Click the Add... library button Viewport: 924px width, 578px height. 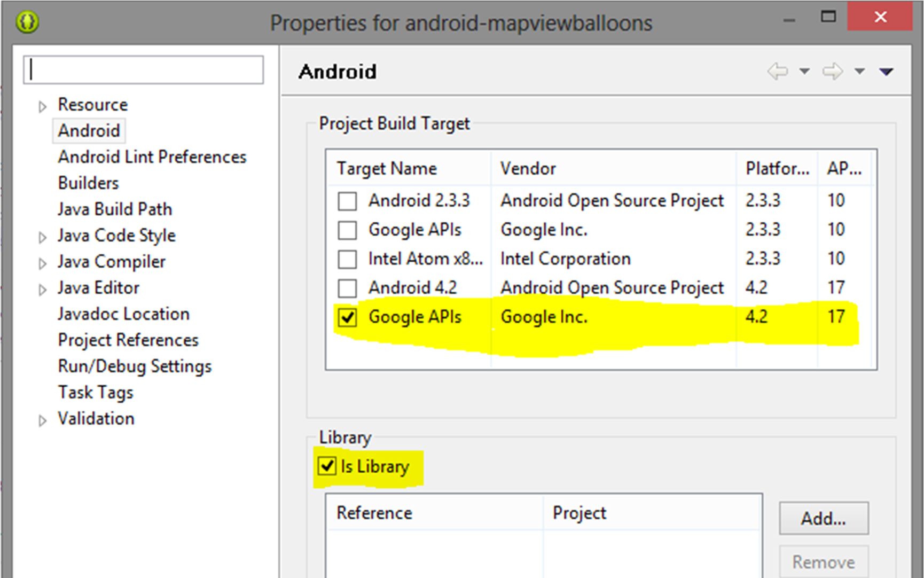click(x=824, y=518)
